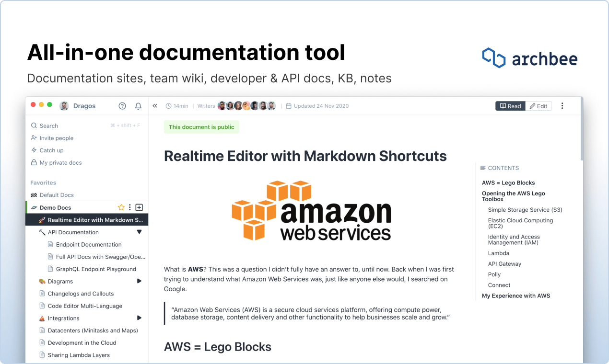Open Demo Docs vertical dots menu
The height and width of the screenshot is (364, 609).
tap(130, 207)
